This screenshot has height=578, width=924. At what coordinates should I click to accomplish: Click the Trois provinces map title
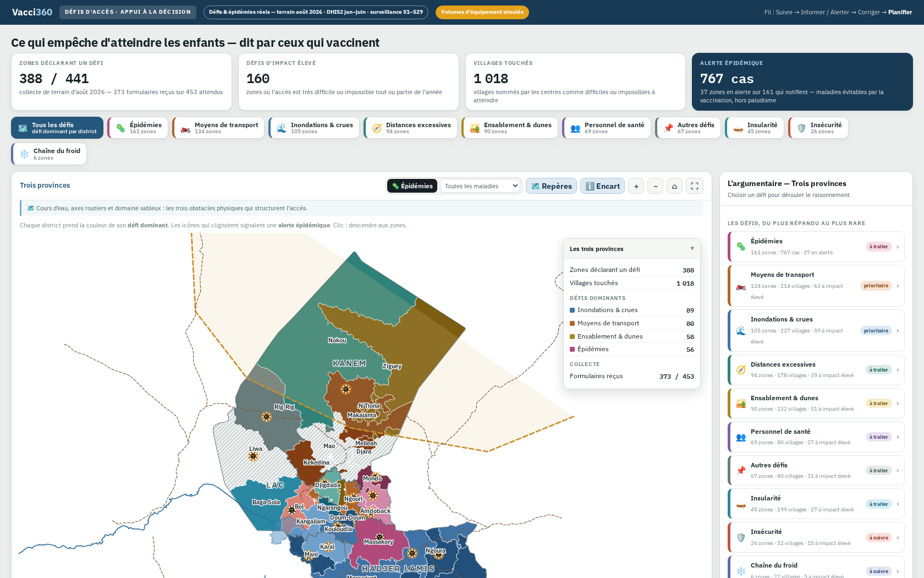[45, 186]
